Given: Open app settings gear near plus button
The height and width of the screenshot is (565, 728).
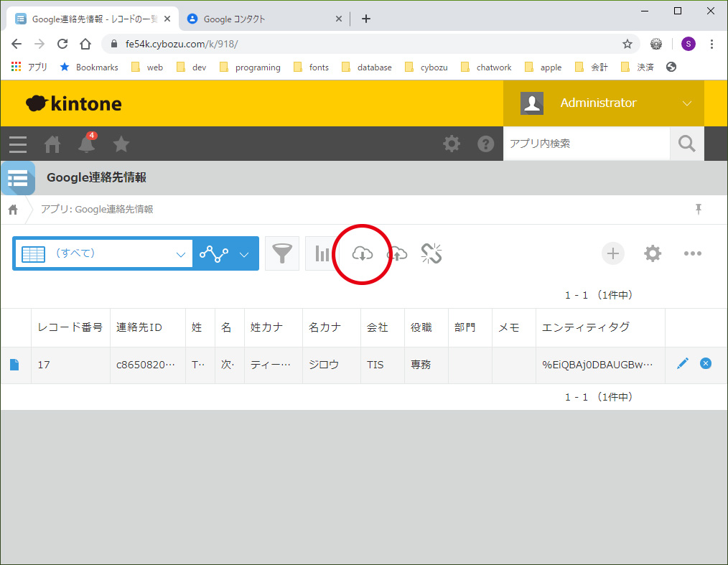Looking at the screenshot, I should [x=653, y=253].
